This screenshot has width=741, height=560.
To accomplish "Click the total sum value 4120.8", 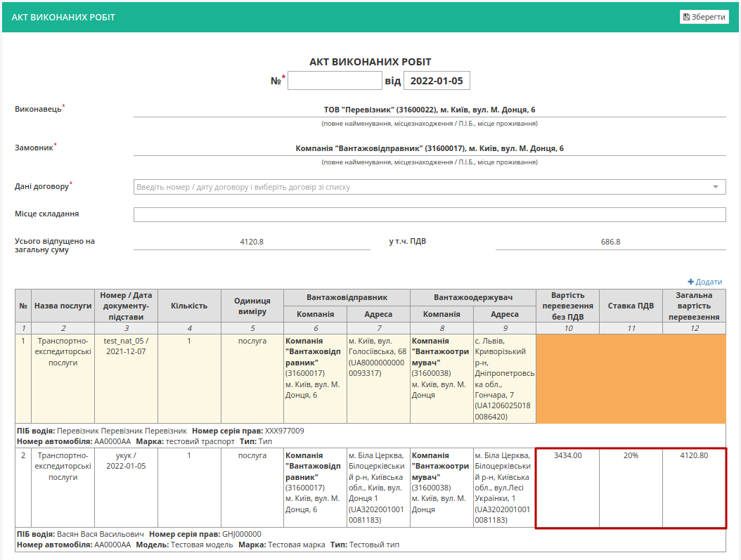I will pos(252,242).
